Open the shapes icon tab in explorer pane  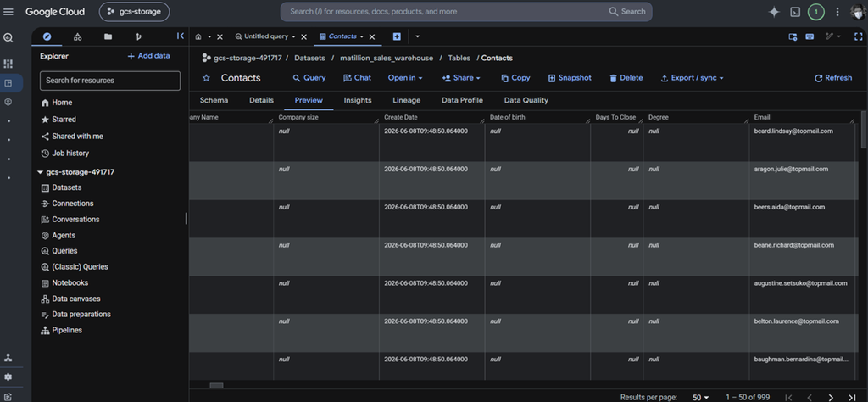tap(77, 36)
